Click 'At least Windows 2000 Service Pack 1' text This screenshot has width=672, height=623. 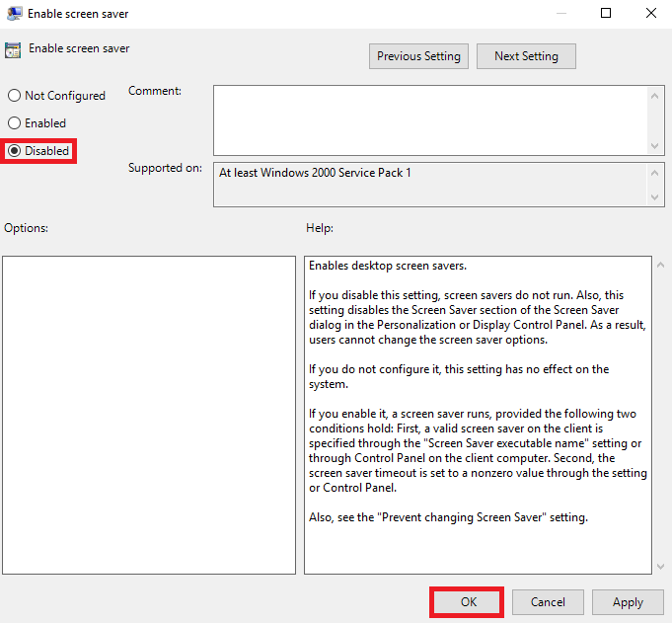pyautogui.click(x=315, y=173)
